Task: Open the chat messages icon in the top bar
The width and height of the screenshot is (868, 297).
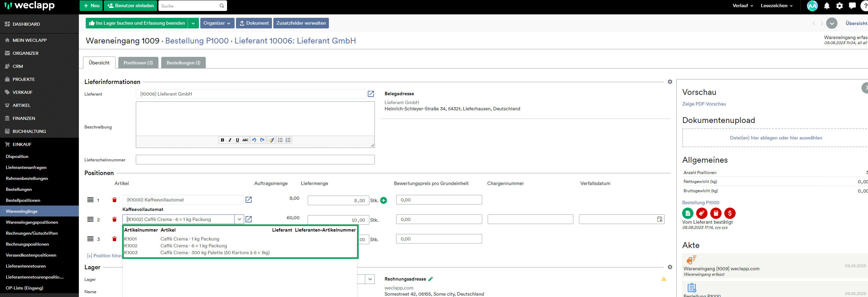Action: [x=852, y=6]
